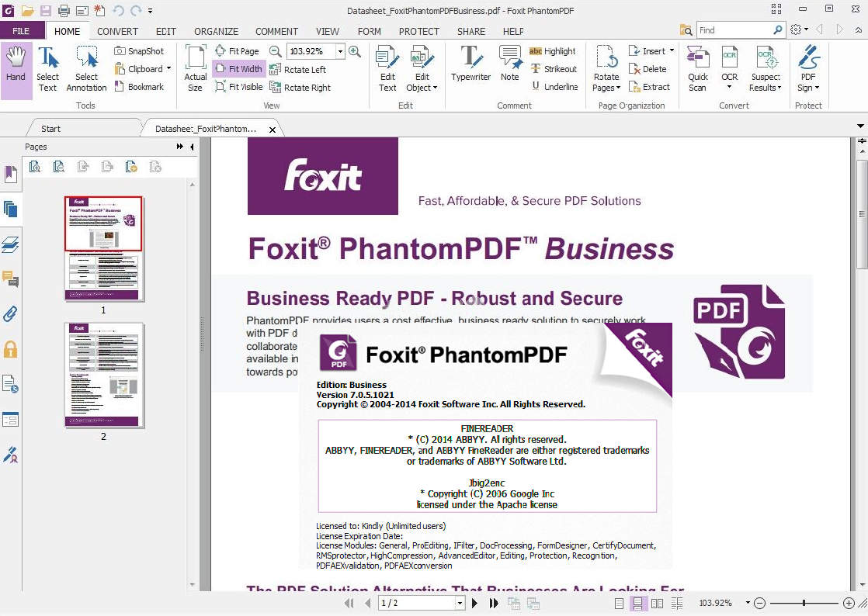
Task: Choose the Highlight markup tool
Action: [553, 51]
